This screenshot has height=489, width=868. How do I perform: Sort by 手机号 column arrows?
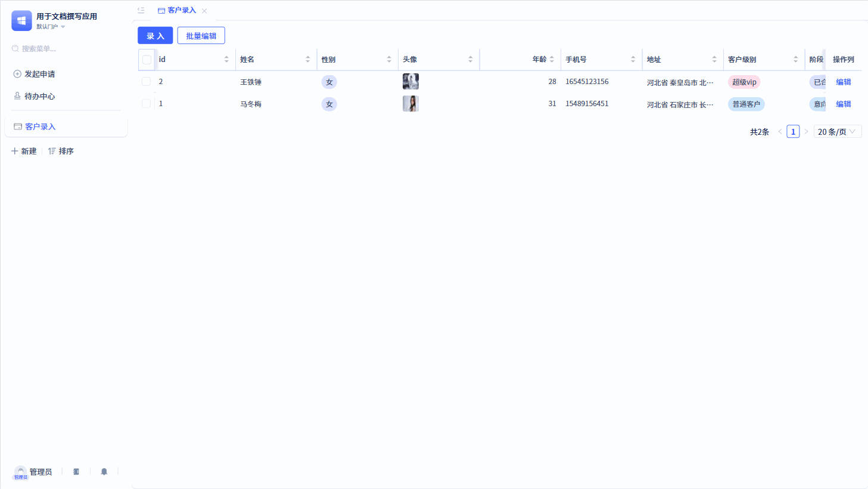tap(633, 59)
